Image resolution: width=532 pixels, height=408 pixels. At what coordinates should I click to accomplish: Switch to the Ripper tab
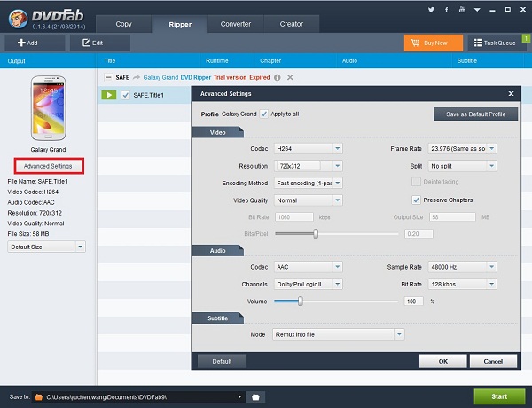pyautogui.click(x=180, y=25)
